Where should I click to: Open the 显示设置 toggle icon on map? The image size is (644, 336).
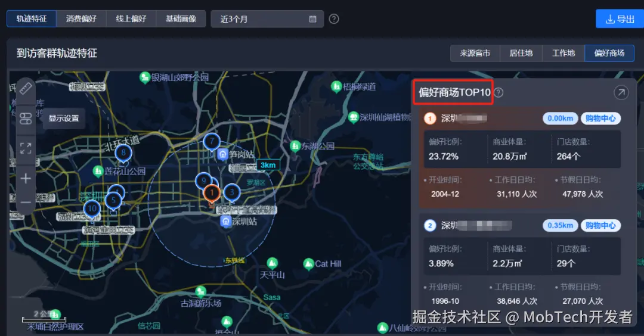click(x=26, y=119)
